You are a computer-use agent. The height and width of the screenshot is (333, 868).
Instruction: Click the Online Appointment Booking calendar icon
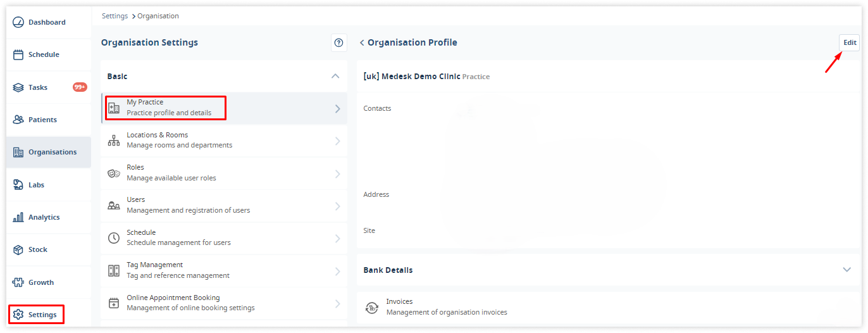(114, 303)
